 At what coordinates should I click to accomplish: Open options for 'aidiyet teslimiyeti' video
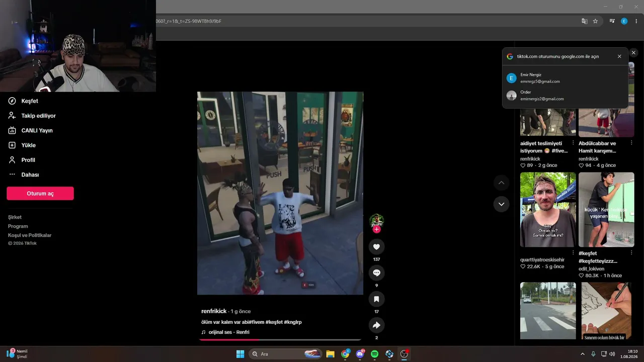click(x=573, y=143)
